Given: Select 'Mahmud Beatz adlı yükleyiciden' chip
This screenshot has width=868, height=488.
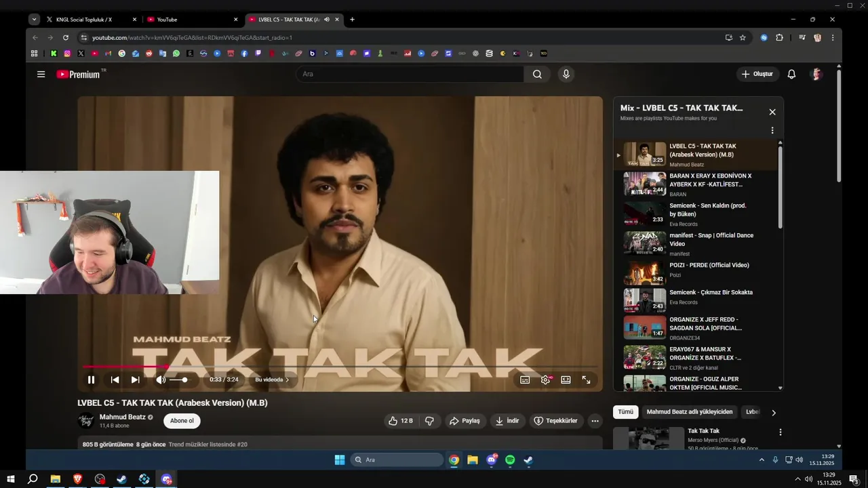Looking at the screenshot, I should tap(690, 411).
